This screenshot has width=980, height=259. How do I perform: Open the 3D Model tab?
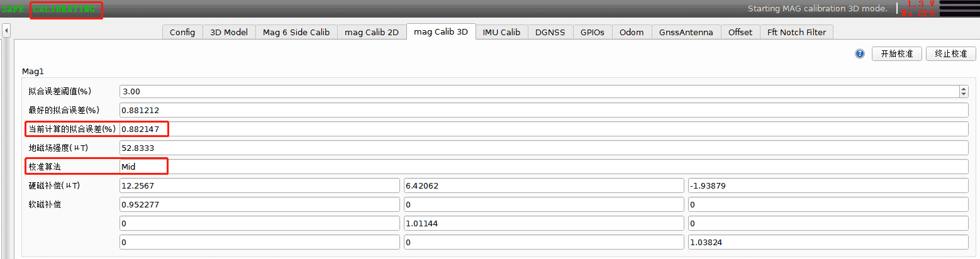[229, 32]
